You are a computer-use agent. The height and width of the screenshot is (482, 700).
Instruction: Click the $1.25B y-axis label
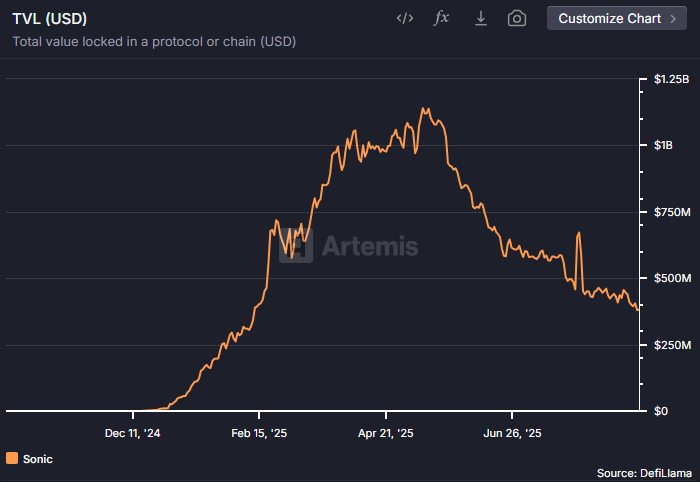[671, 79]
